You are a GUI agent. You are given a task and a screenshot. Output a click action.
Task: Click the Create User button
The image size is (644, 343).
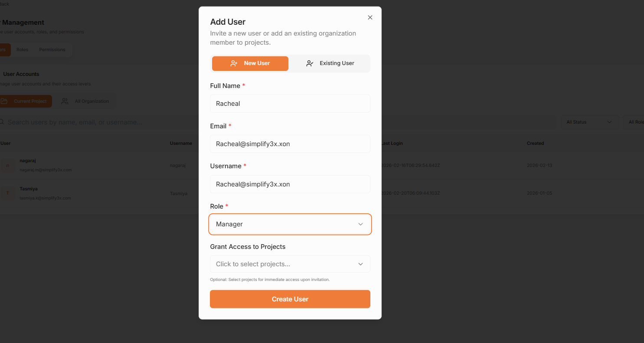click(x=290, y=299)
